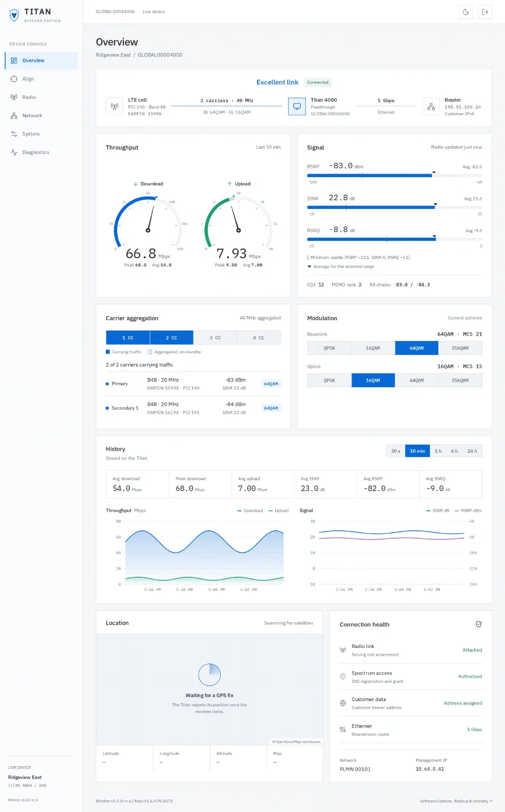Click the Downlink 256QAM modulation cell
The width and height of the screenshot is (505, 812).
460,348
